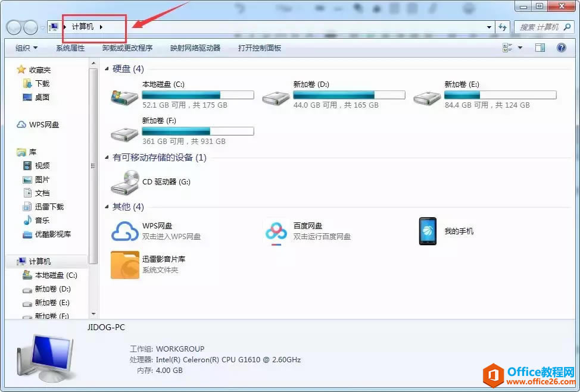Click the search magnifier icon
580x392 pixels.
[567, 27]
